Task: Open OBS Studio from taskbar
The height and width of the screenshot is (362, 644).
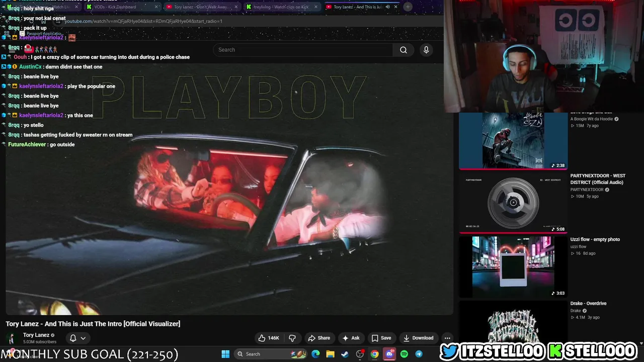Action: pyautogui.click(x=360, y=354)
